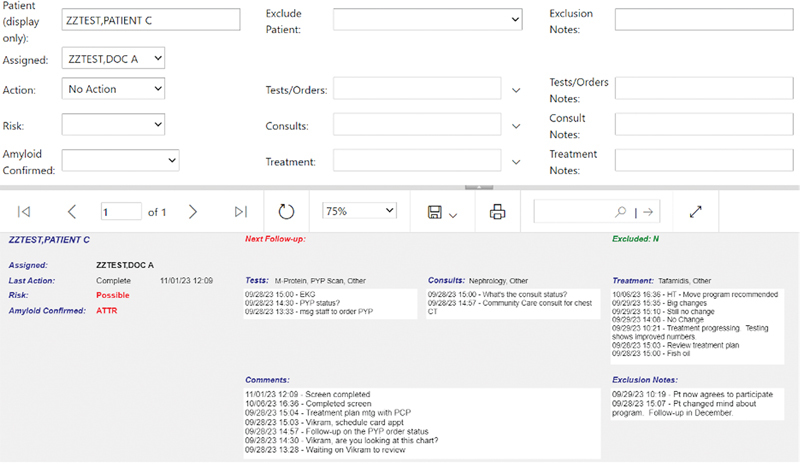The width and height of the screenshot is (800, 464).
Task: Click the Patient display-only field
Action: pyautogui.click(x=151, y=20)
